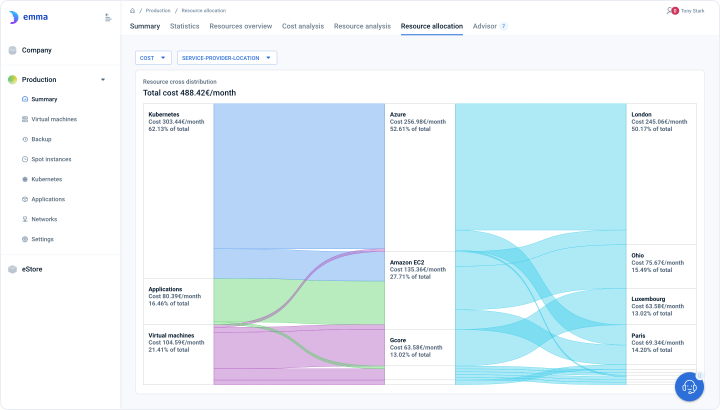Click the purple Virtual machines flow band
Screen dimensions: 720x410
(299, 349)
